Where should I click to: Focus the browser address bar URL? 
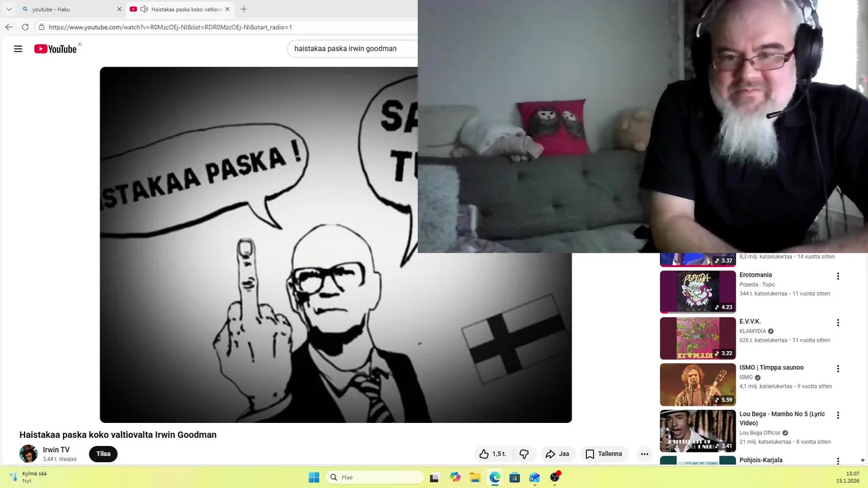170,27
